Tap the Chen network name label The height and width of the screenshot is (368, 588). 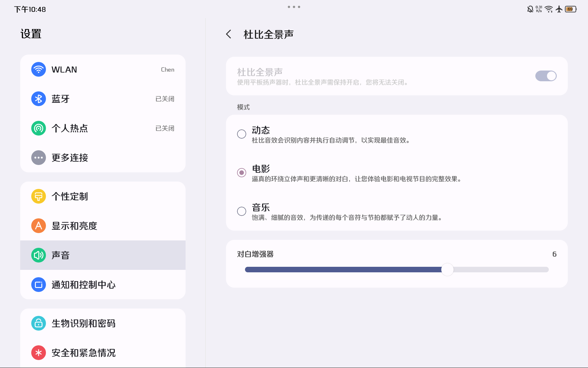pos(168,70)
